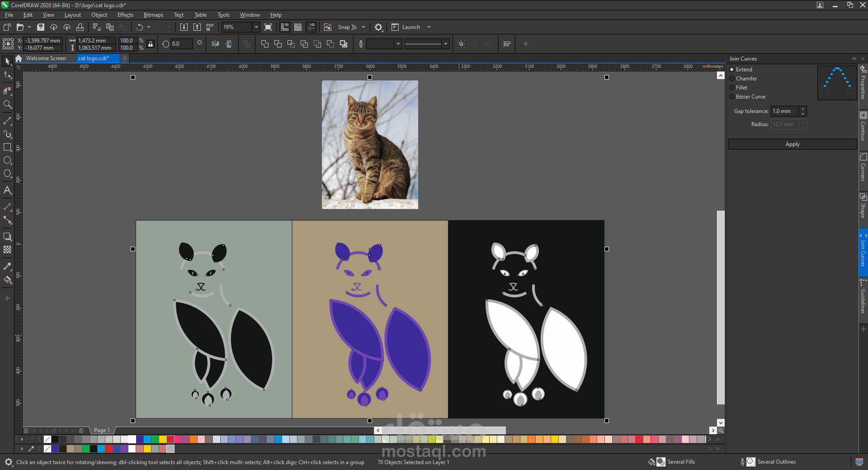Open the outline width dropdown

398,44
